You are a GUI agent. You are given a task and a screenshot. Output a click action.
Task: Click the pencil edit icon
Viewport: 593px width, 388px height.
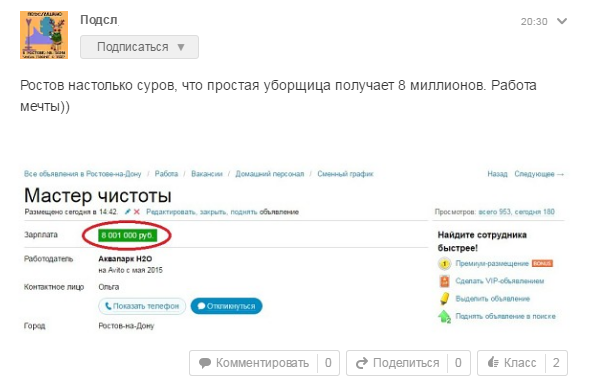(127, 212)
